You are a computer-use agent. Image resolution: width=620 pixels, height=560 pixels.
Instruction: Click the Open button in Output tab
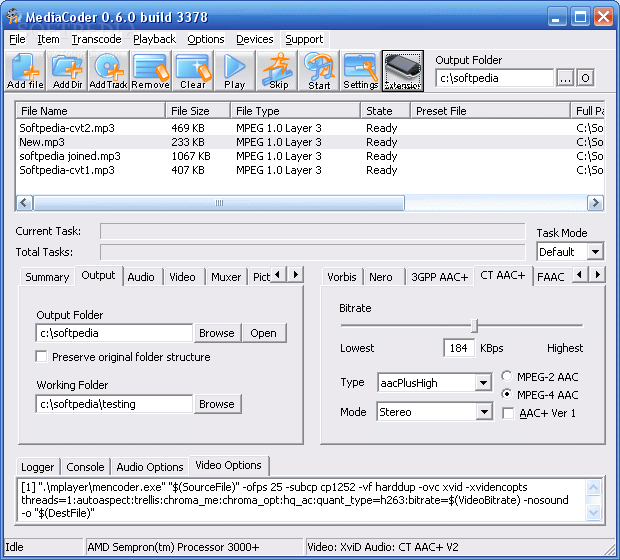point(263,333)
